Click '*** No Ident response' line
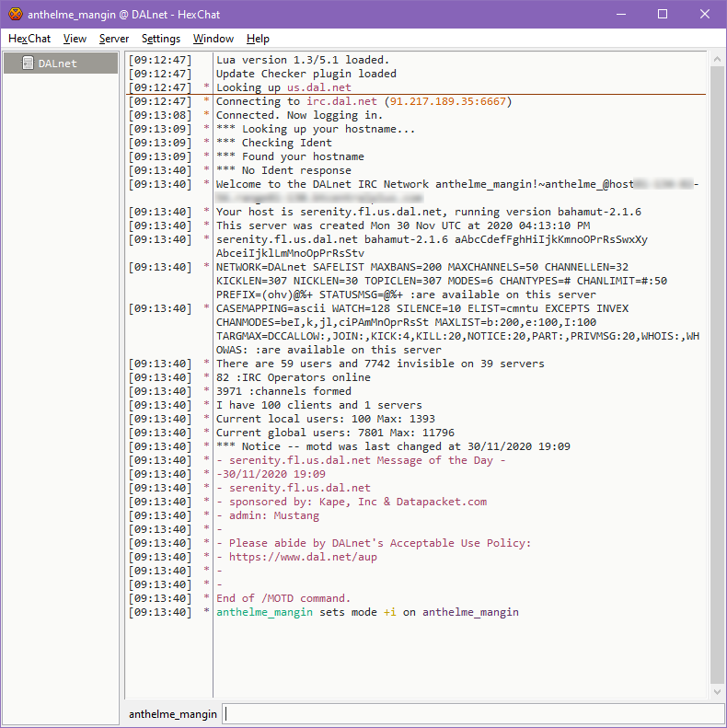Screen dimensions: 727x728 [283, 170]
